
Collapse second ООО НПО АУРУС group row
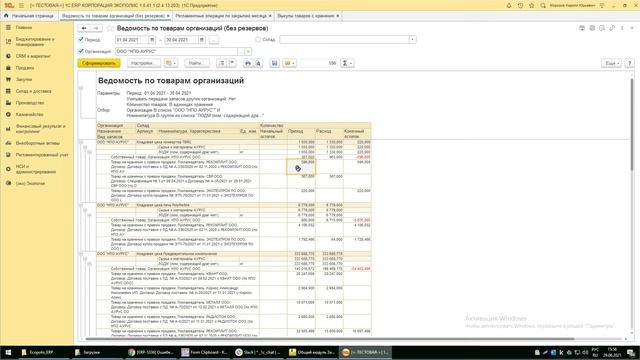click(81, 205)
